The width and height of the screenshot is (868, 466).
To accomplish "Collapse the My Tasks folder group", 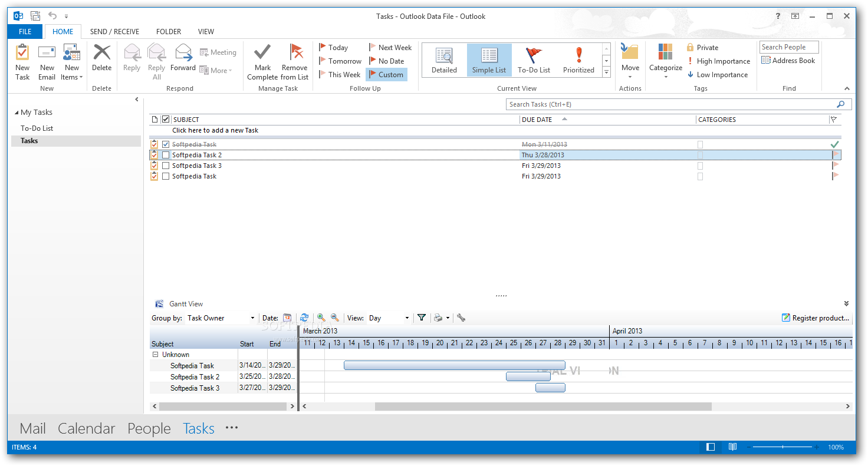I will (17, 113).
